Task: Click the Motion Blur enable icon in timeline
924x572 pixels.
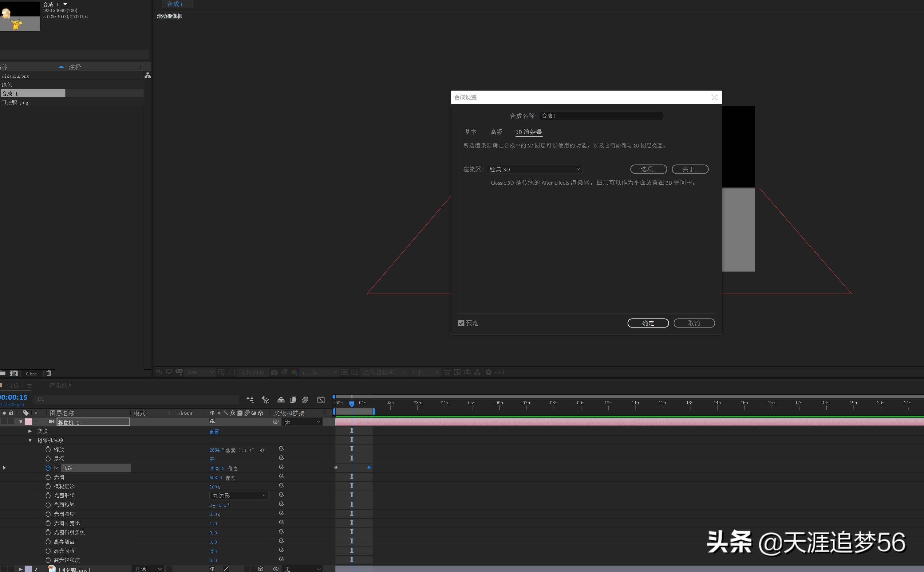Action: pyautogui.click(x=305, y=400)
